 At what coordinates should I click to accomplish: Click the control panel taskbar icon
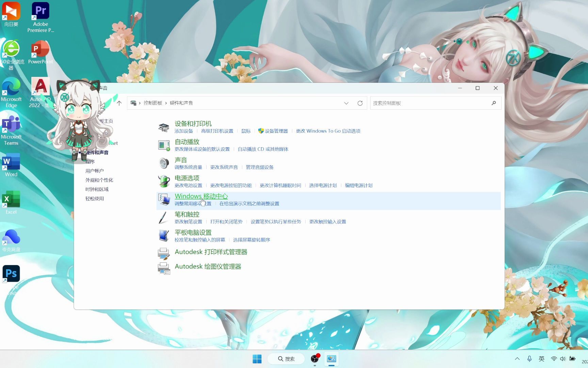coord(331,359)
